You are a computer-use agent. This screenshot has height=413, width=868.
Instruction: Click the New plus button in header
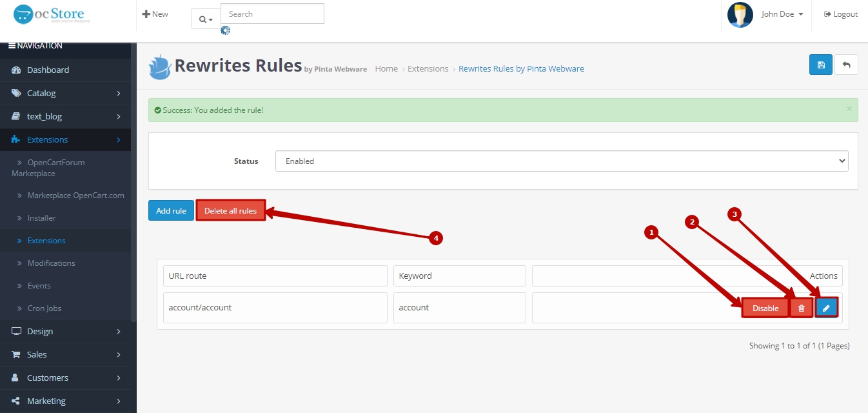(x=155, y=14)
